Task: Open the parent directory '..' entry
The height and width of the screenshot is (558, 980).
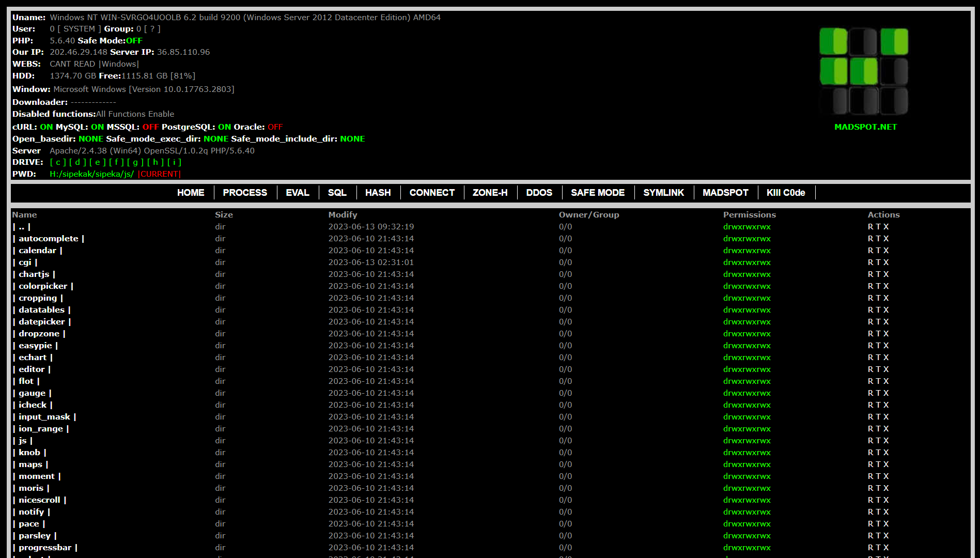Action: (22, 227)
